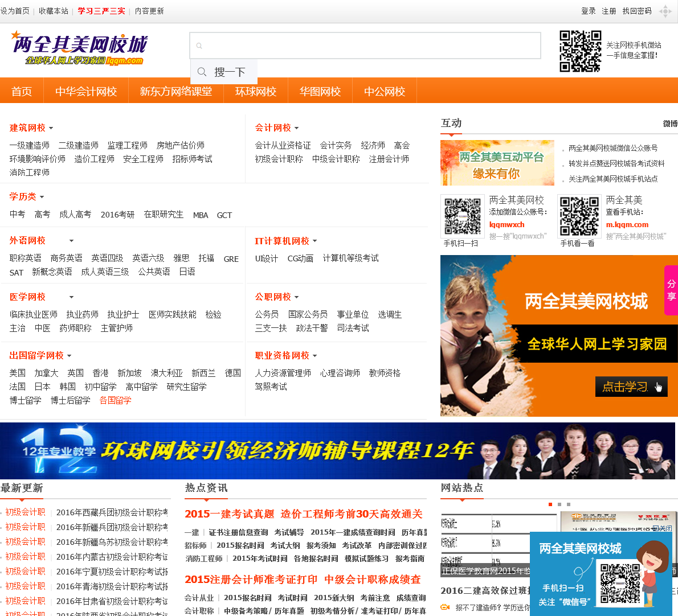The width and height of the screenshot is (678, 616).
Task: Click the 中级会计职称成绩查 headline
Action: point(373,580)
